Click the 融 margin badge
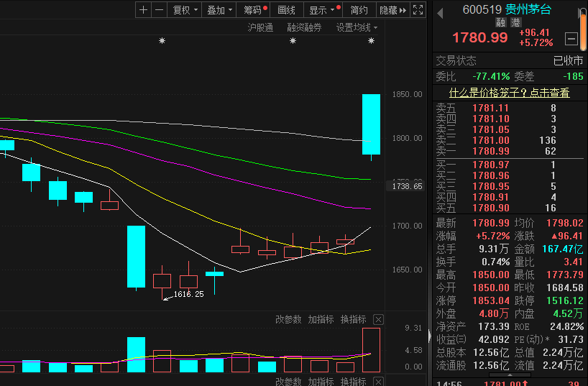Viewport: 588px width, 386px height. pos(500,22)
